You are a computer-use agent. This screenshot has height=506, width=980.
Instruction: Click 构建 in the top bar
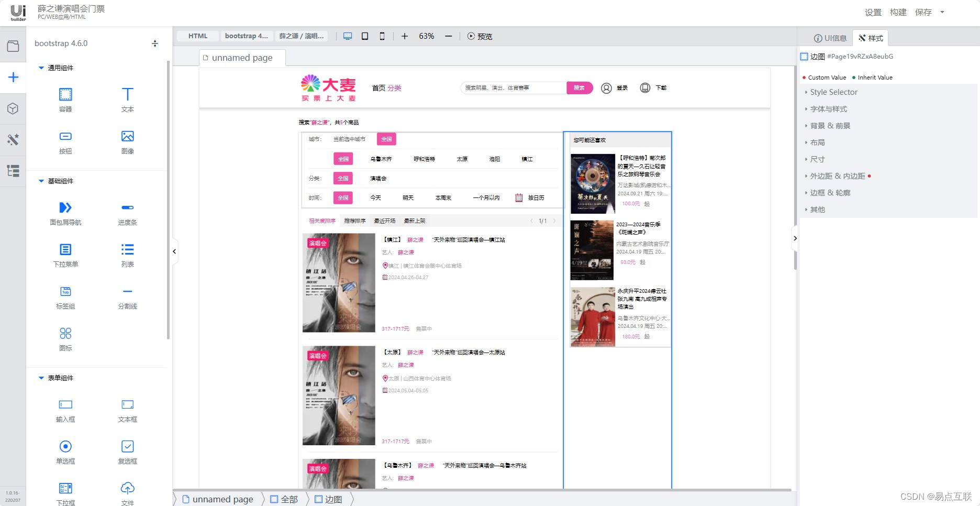pyautogui.click(x=898, y=12)
